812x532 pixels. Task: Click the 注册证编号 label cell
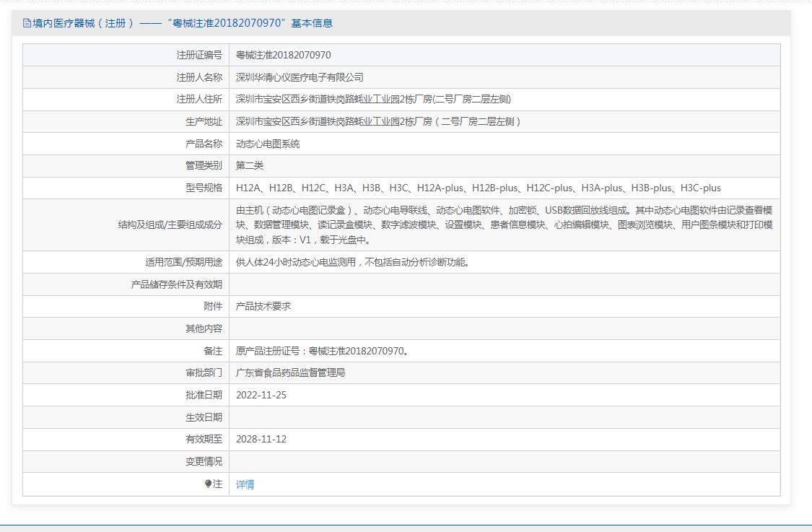(199, 55)
